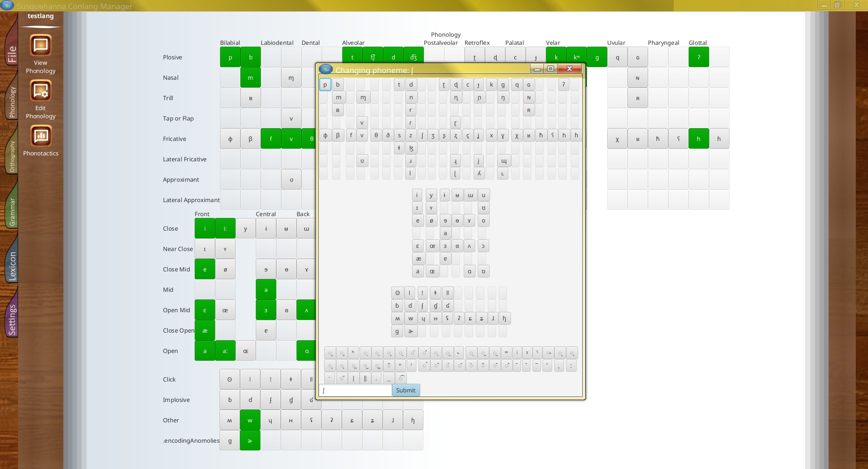Click the Submit button
This screenshot has height=469, width=868.
coord(406,391)
